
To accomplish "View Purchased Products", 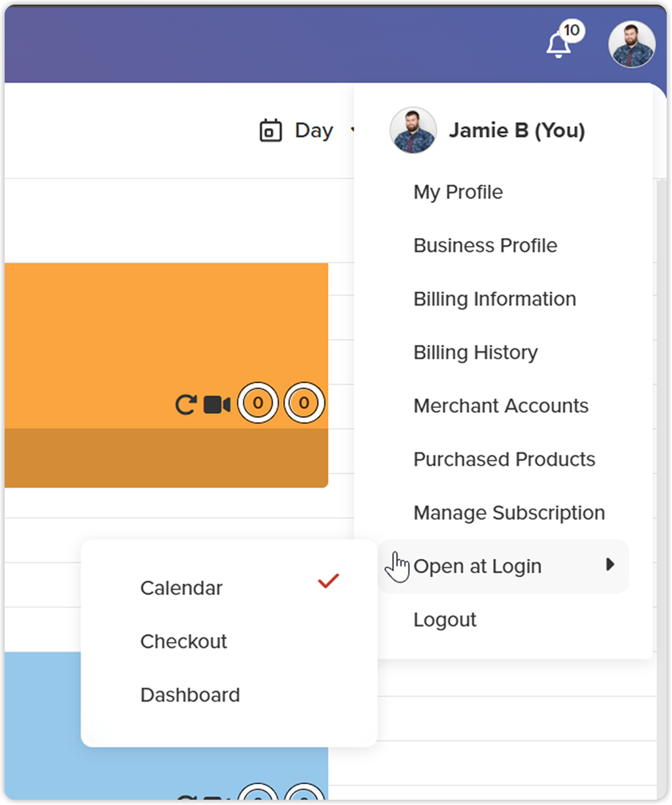I will [x=504, y=459].
